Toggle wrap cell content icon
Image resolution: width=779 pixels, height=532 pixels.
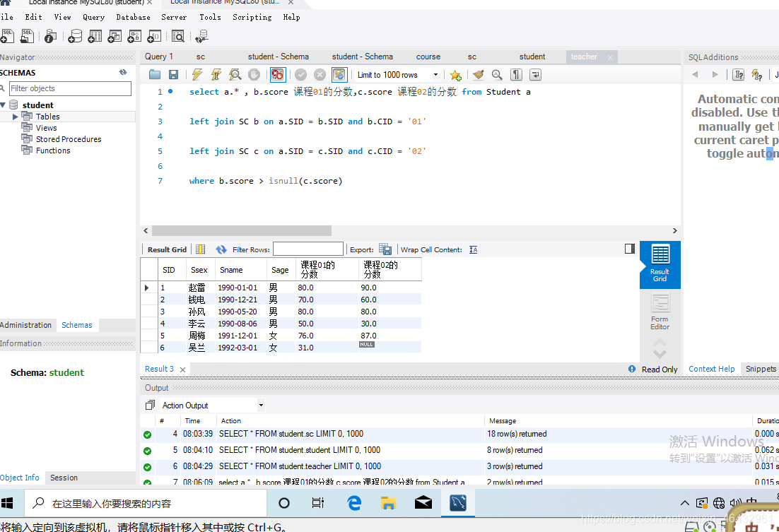click(x=474, y=250)
